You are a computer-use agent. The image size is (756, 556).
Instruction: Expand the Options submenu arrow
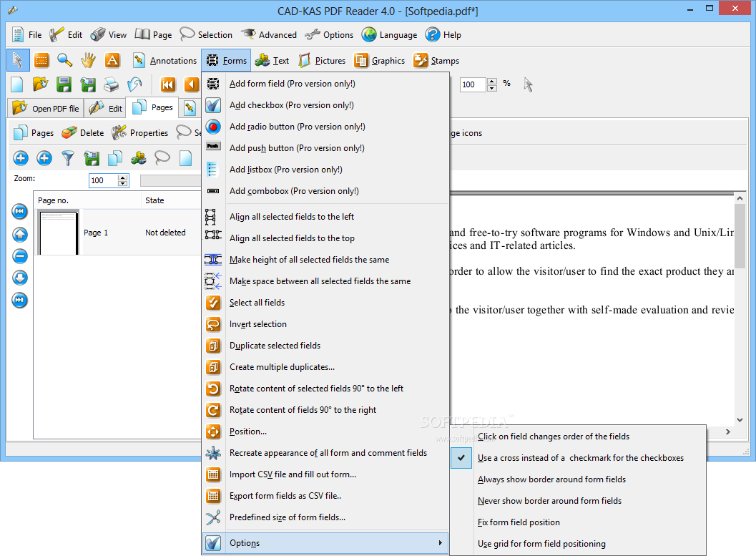click(x=440, y=543)
